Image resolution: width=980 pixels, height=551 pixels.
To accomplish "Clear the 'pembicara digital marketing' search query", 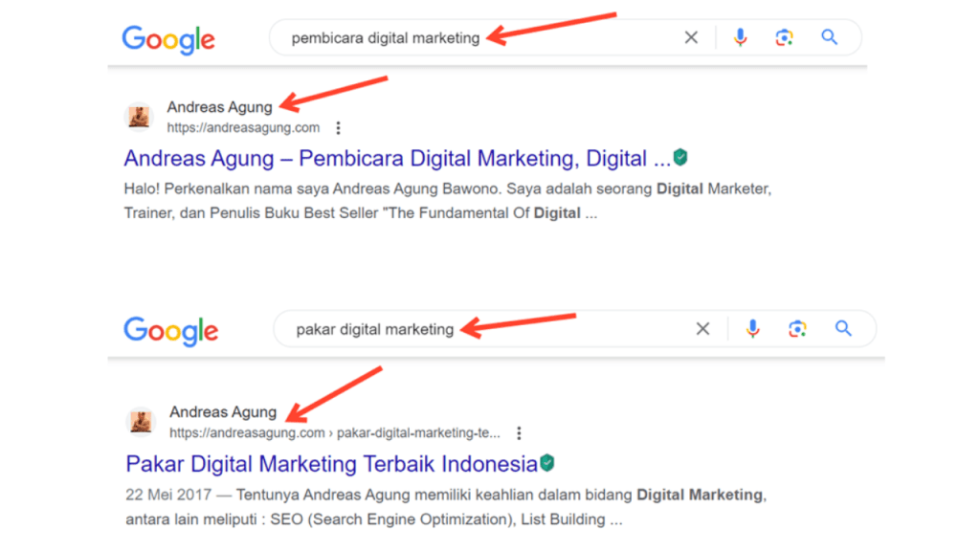I will 691,38.
